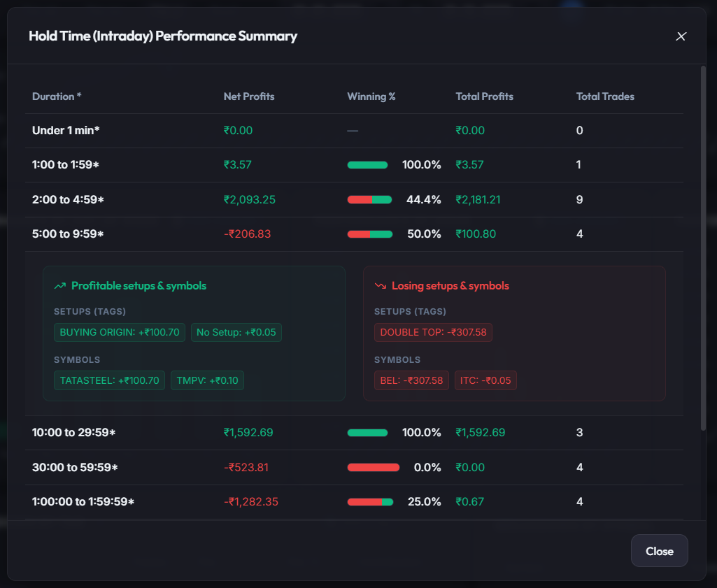Image resolution: width=717 pixels, height=588 pixels.
Task: Click the ITC: -₹0.05 symbol chip
Action: 485,380
